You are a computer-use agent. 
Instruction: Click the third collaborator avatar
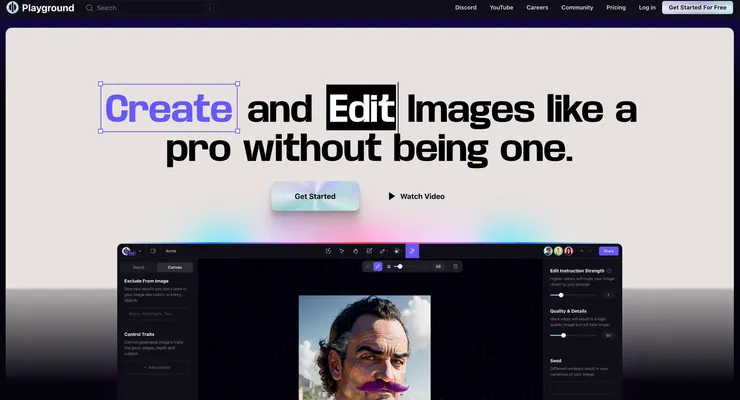click(569, 251)
